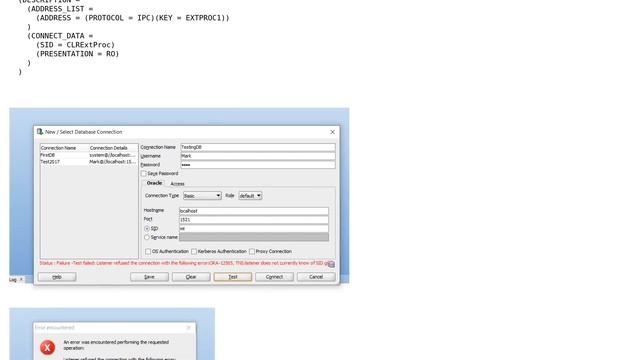Click the PRESENTATION = RO line

pyautogui.click(x=78, y=53)
